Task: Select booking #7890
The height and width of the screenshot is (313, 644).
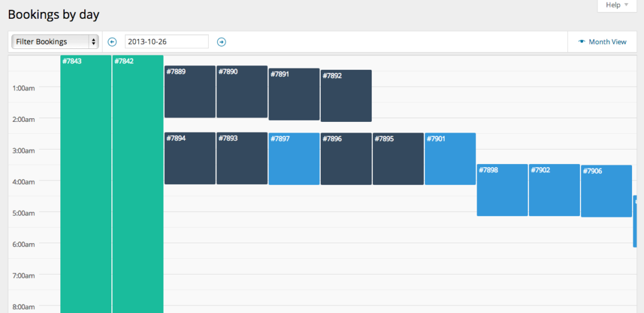Action: [x=242, y=92]
